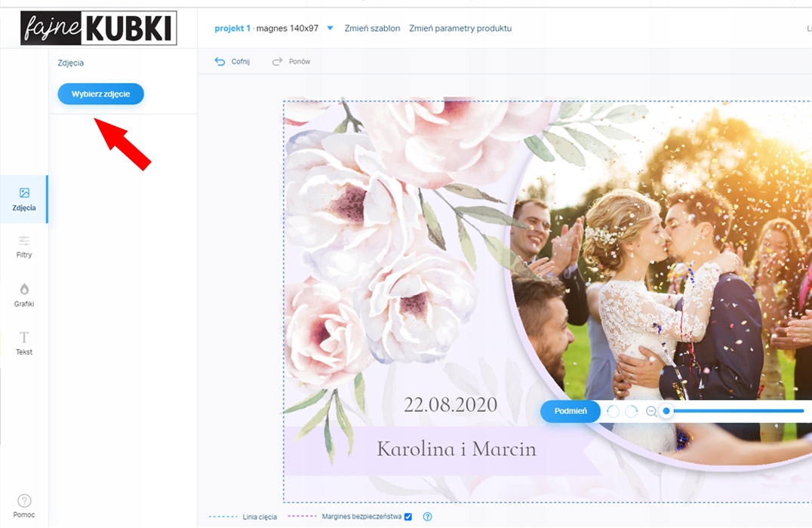The width and height of the screenshot is (812, 528).
Task: Open Zmień parametry produktu link
Action: coord(460,29)
